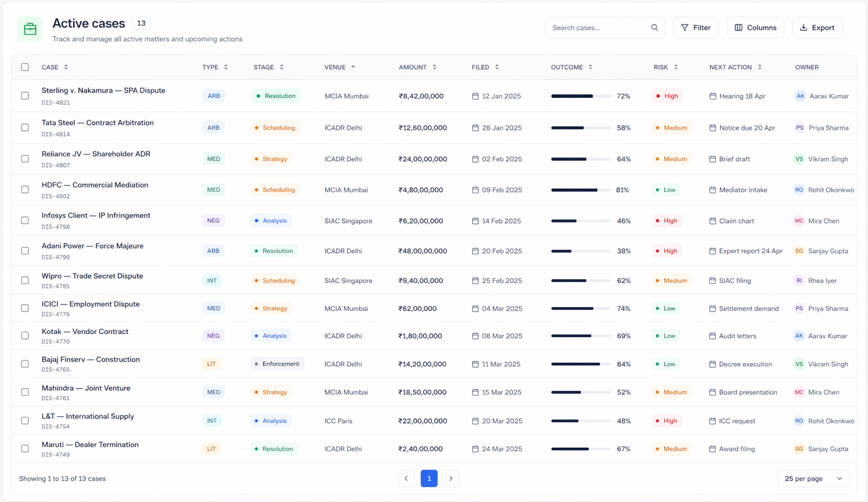The image size is (868, 502).
Task: Select the Wipro Trade Secret Dispute checkbox
Action: 25,280
